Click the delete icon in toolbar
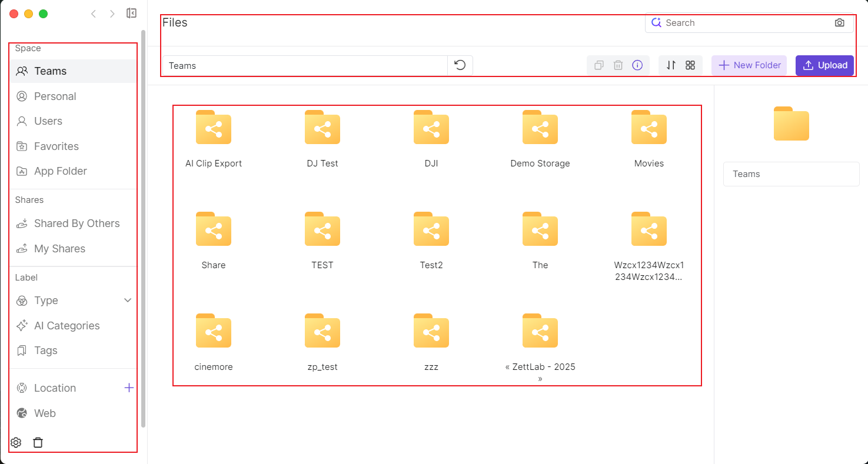This screenshot has width=868, height=464. [618, 65]
